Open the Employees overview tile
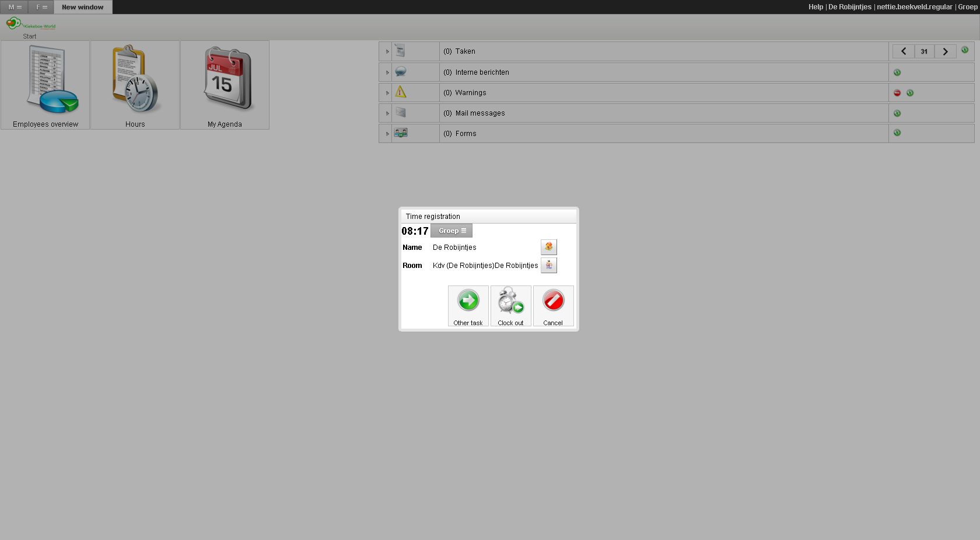 pos(45,85)
